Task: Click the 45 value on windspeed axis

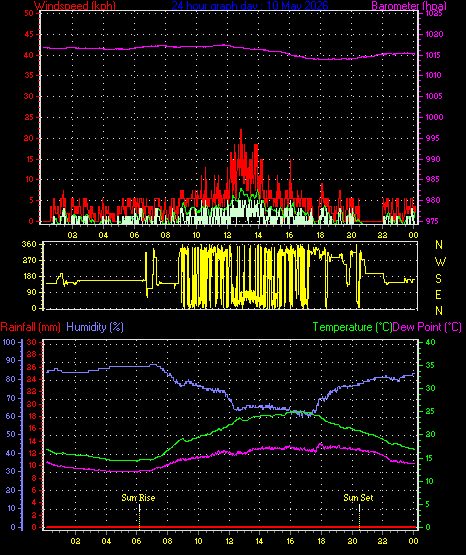Action: pyautogui.click(x=29, y=34)
